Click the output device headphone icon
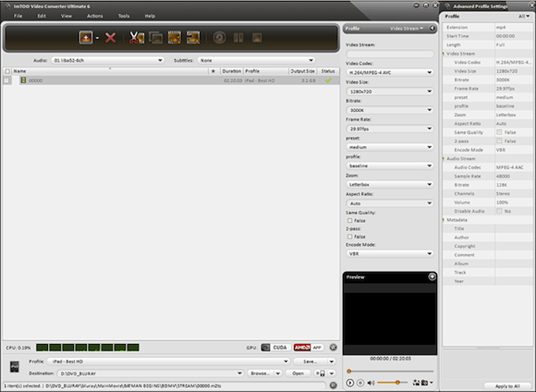Viewport: 536px width, 392px height. pos(320,373)
